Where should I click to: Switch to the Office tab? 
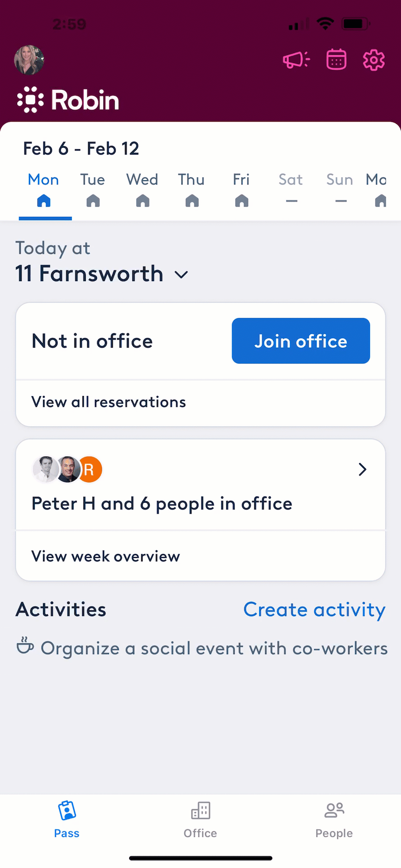point(200,820)
